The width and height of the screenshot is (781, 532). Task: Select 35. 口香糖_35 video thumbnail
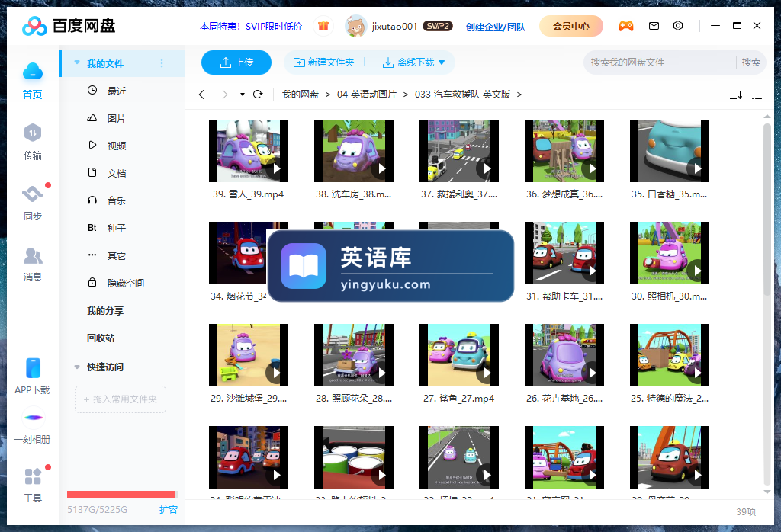pyautogui.click(x=670, y=150)
